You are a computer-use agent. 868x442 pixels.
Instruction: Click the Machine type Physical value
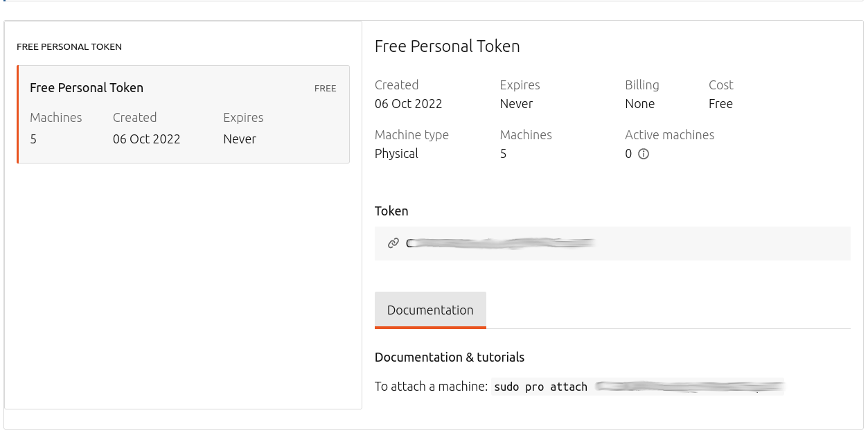396,154
